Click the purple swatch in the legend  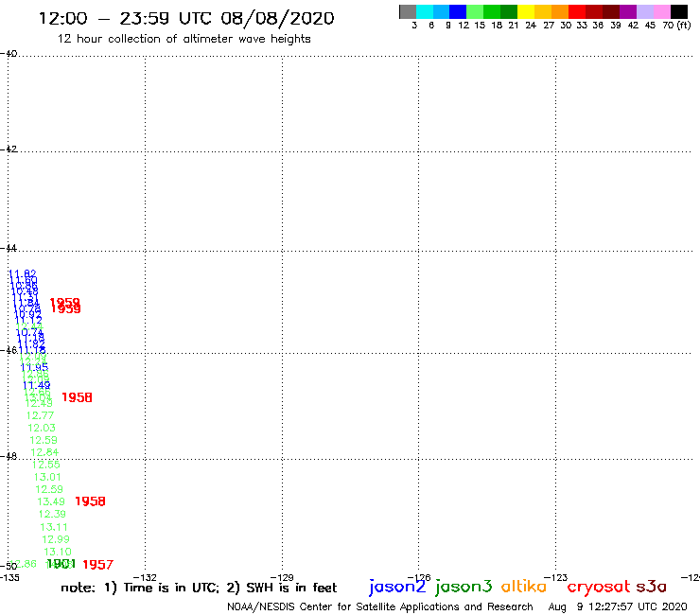(628, 11)
